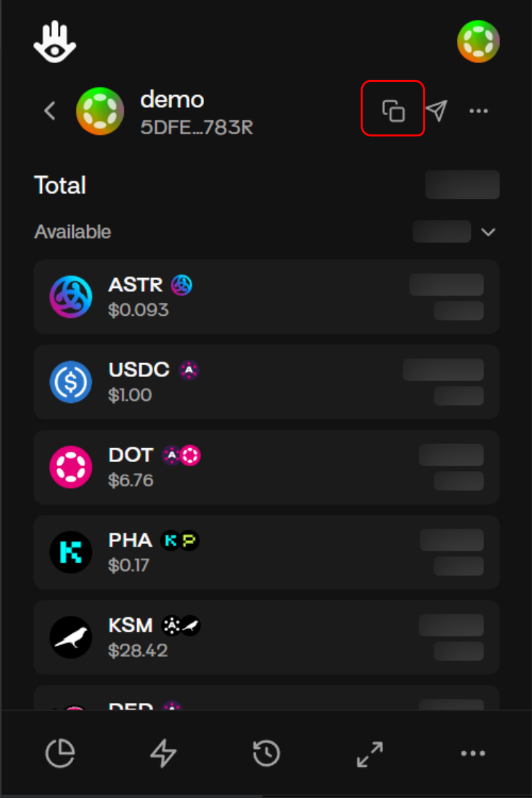The image size is (532, 798).
Task: Click the demo account name
Action: click(172, 100)
